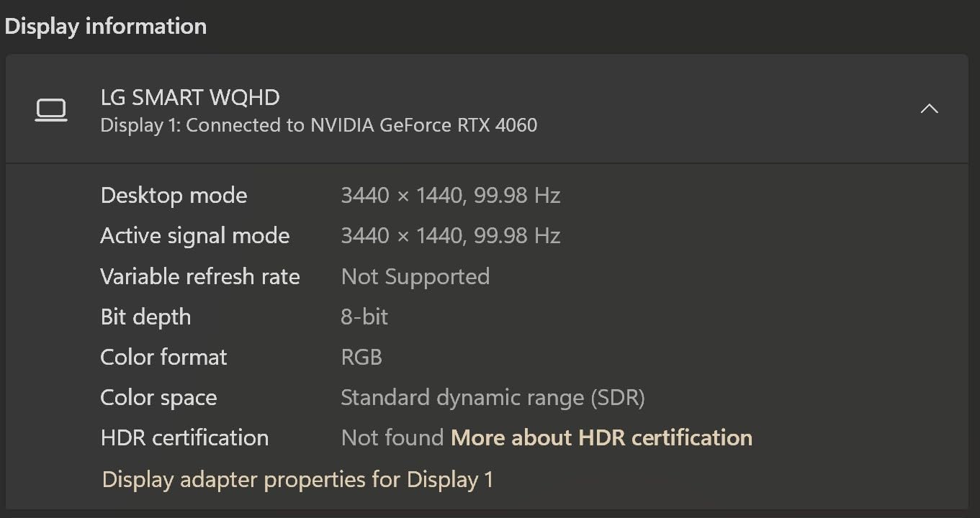Click the Active signal mode resolution value
The image size is (980, 518).
pos(450,236)
